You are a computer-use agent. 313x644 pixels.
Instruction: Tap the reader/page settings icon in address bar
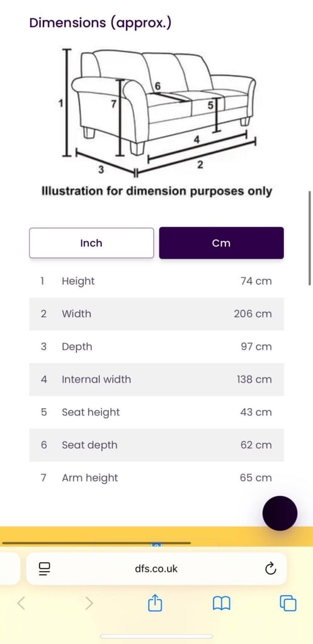coord(45,569)
